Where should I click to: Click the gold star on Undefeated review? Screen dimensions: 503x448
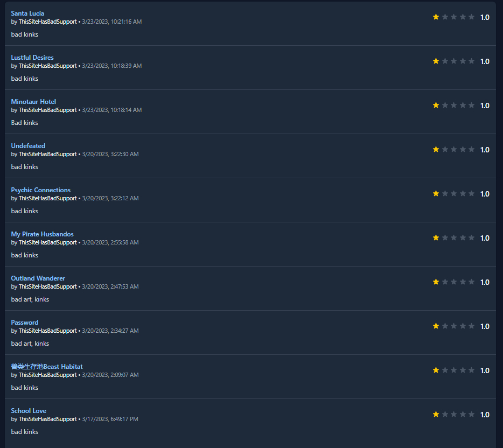point(436,150)
